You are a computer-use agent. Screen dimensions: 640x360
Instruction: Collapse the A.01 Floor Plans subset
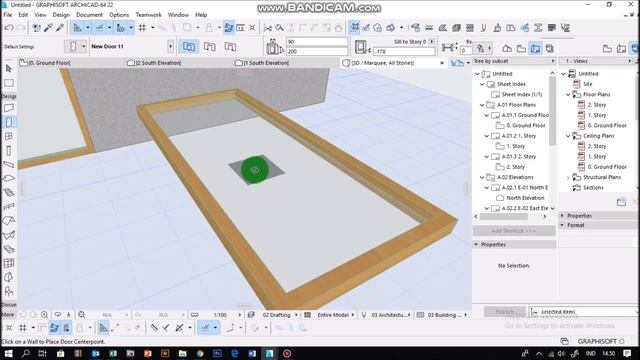[x=482, y=105]
